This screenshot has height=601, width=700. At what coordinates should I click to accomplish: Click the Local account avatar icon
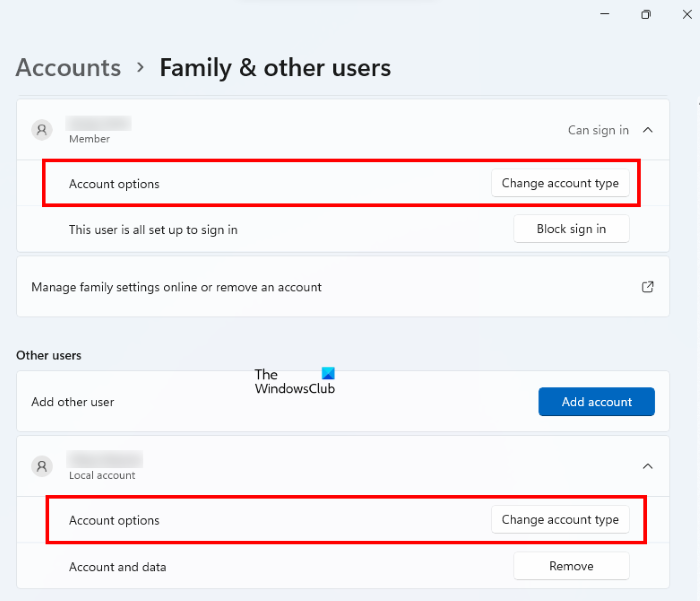tap(41, 466)
